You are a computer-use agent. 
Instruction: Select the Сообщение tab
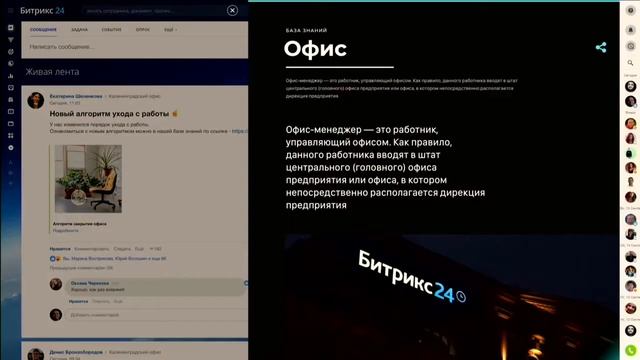[x=43, y=30]
